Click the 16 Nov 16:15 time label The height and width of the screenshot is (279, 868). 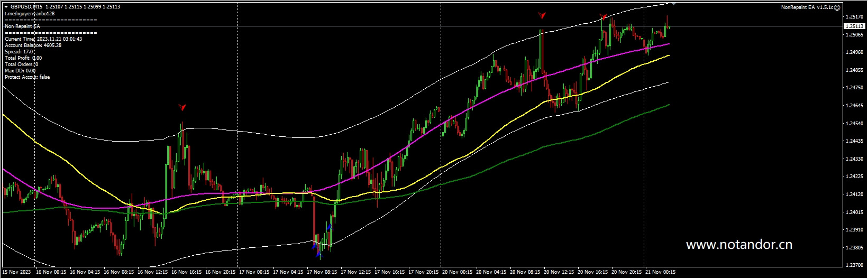point(187,272)
